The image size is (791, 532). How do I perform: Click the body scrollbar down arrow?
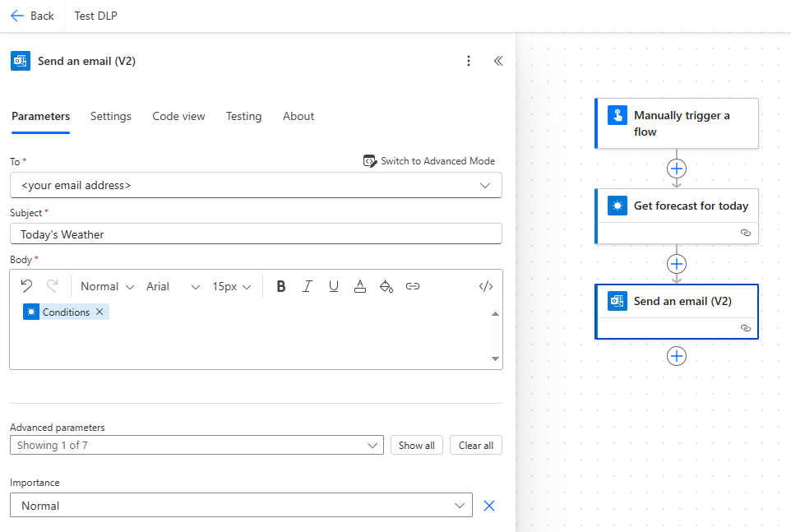(495, 359)
